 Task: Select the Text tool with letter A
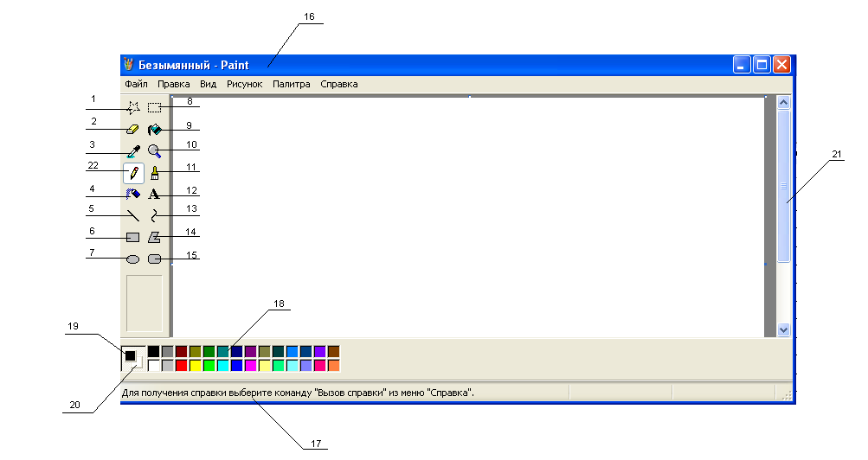[154, 194]
